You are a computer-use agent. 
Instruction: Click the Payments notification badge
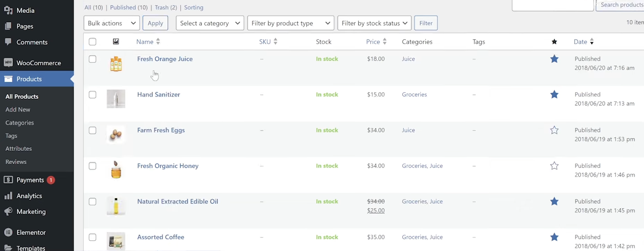tap(51, 180)
